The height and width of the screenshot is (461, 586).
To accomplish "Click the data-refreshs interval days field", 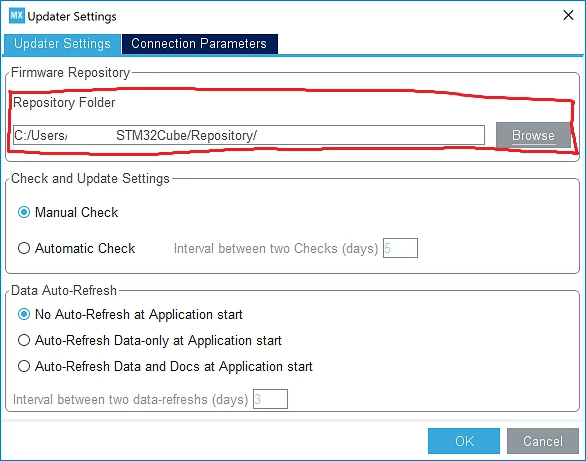I will (270, 399).
